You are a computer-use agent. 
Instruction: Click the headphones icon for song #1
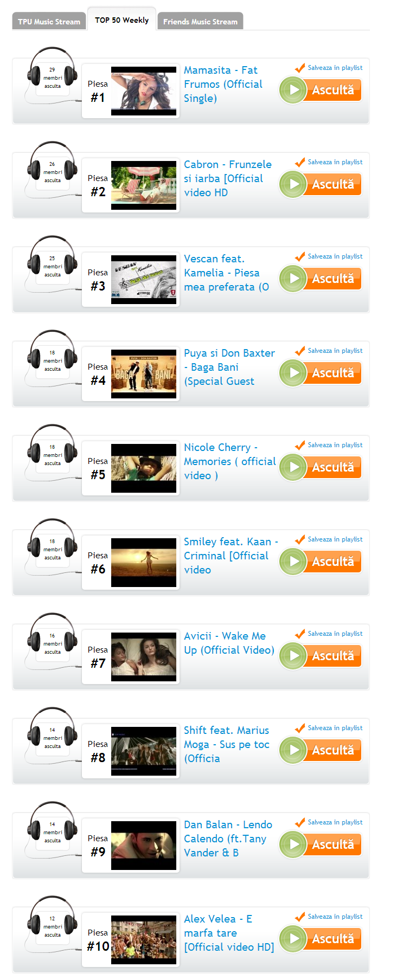pos(52,75)
